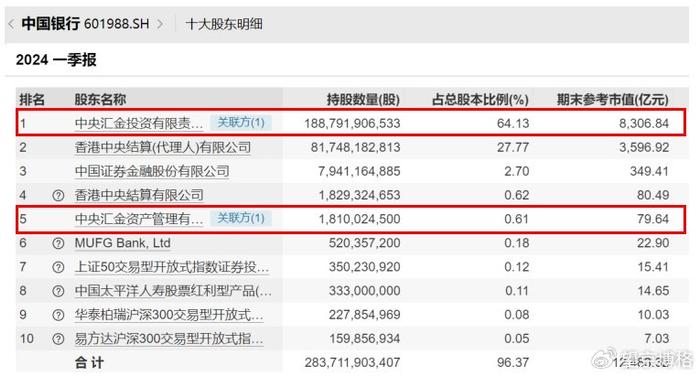Open 中国证券金融股份有限公司 link
This screenshot has height=376, width=700.
tap(152, 171)
